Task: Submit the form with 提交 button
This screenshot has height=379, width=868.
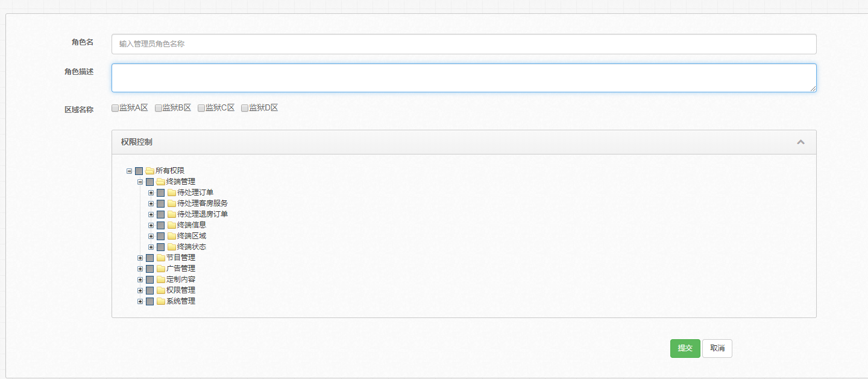Action: click(x=685, y=348)
